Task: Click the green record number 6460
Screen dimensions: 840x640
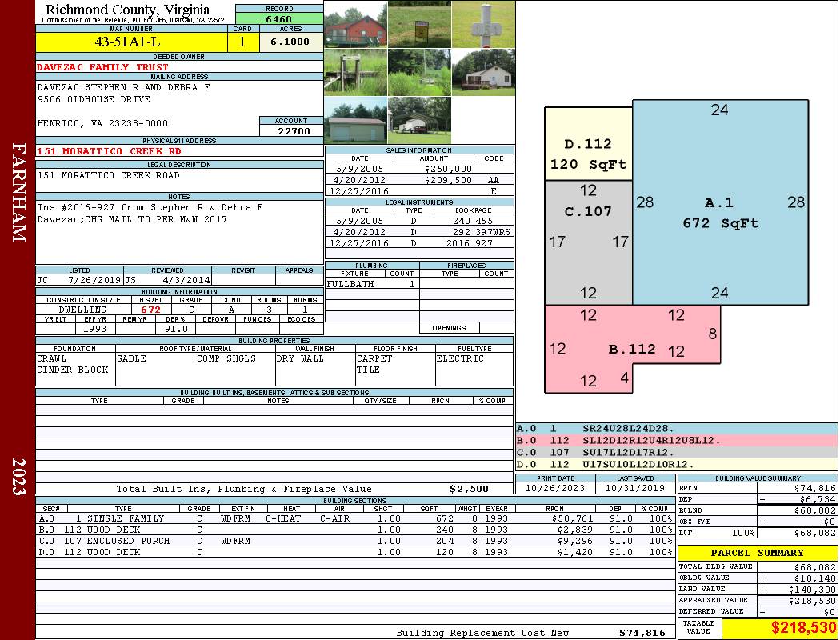Action: 278,18
